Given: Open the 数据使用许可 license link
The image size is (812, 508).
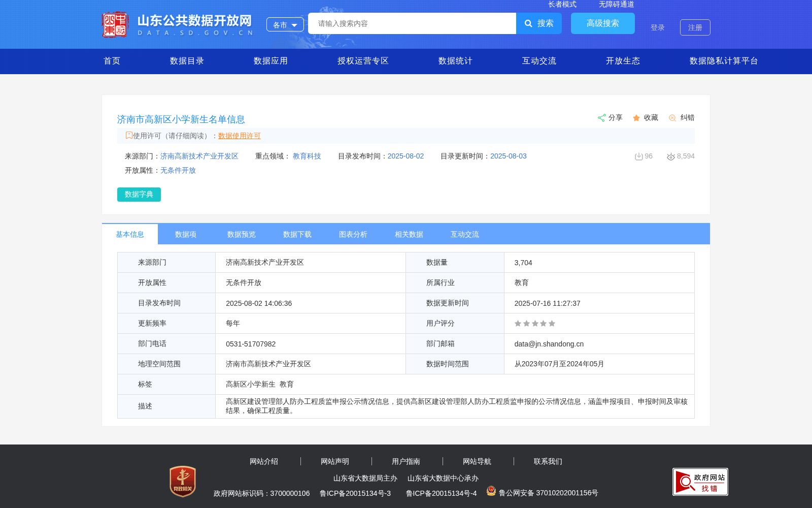Looking at the screenshot, I should [240, 136].
